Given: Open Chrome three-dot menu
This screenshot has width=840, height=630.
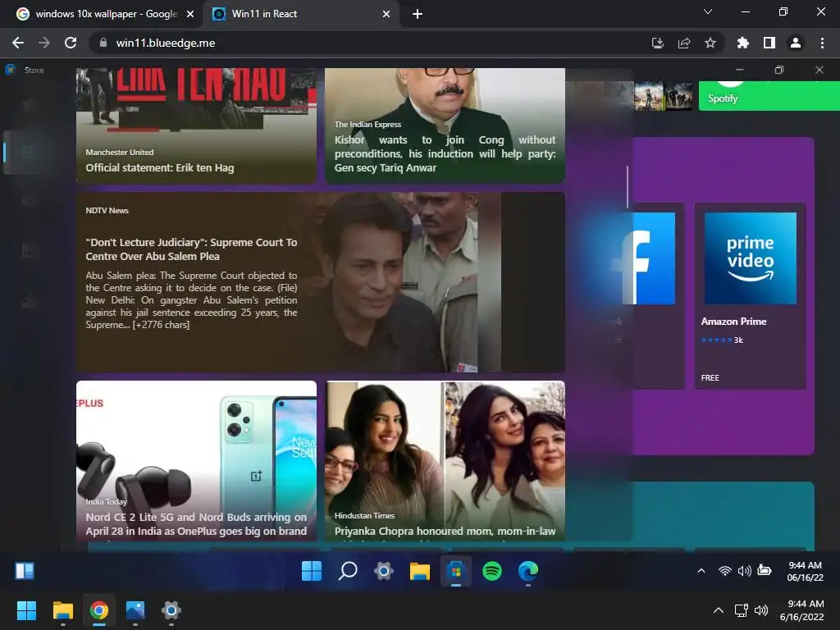Looking at the screenshot, I should (822, 43).
